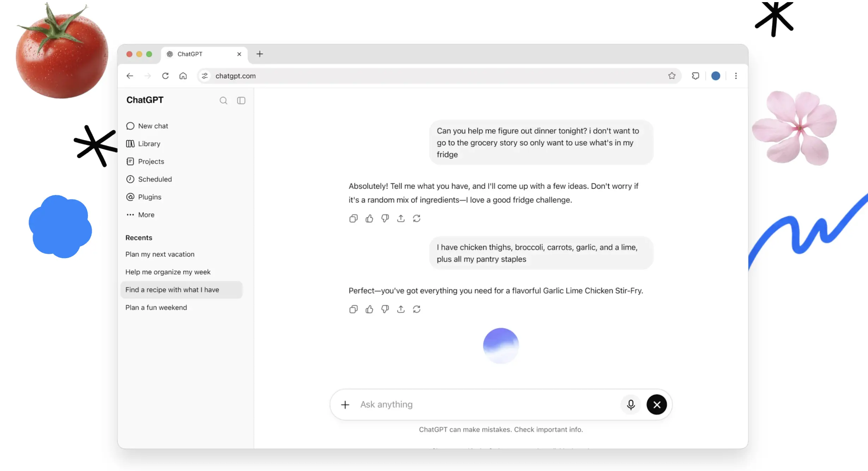The image size is (868, 471).
Task: Reload the chatgpt.com page
Action: pos(165,76)
